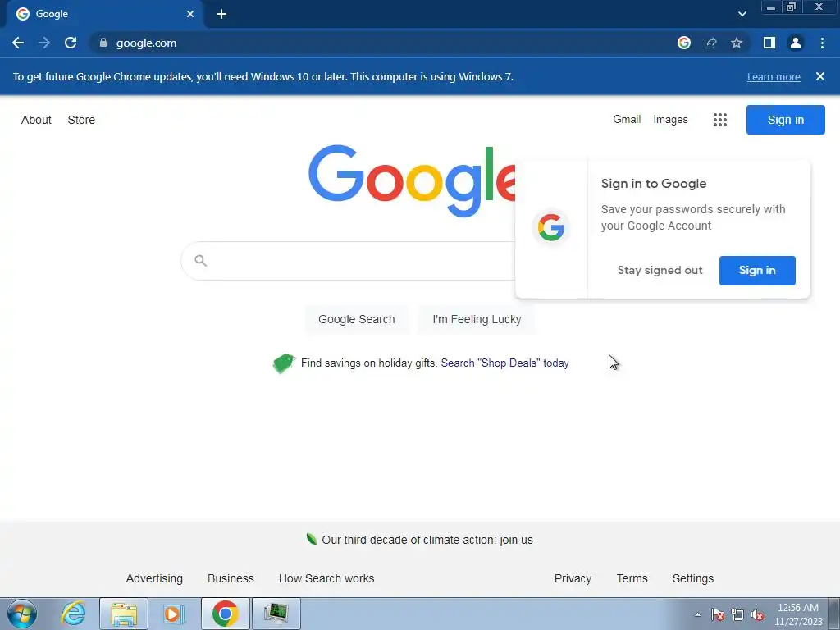Click the top-right Sign in button

tap(785, 120)
